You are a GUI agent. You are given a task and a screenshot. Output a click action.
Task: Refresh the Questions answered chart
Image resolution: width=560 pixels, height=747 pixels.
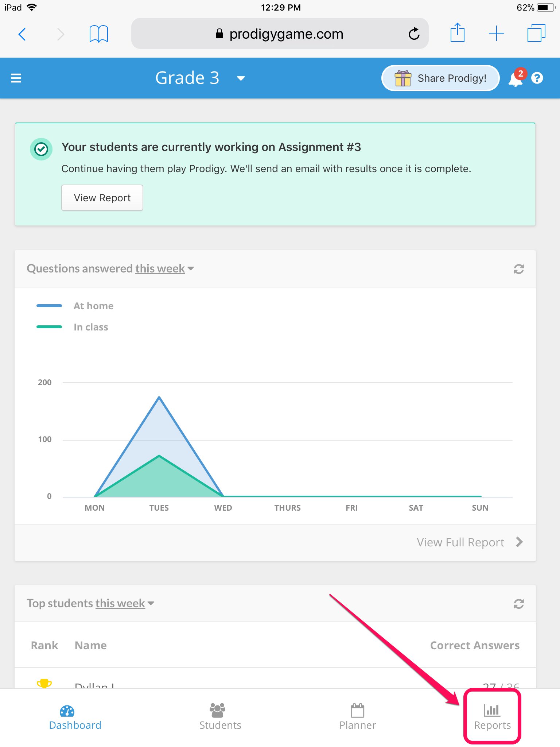pyautogui.click(x=518, y=269)
